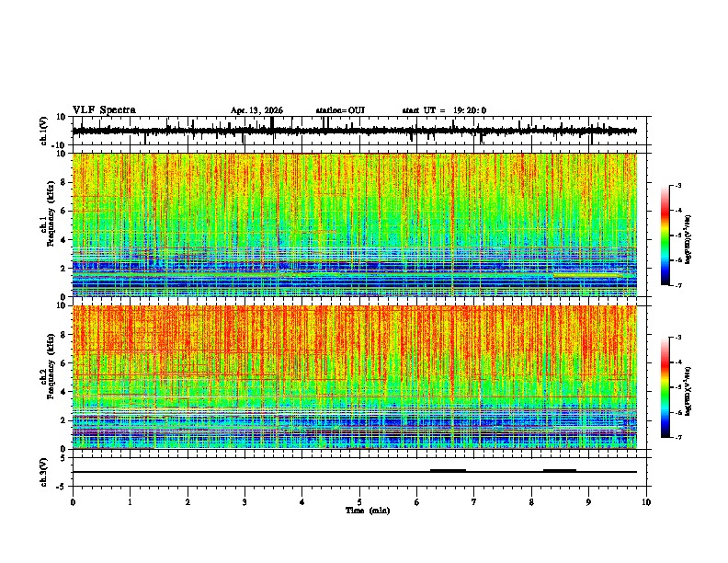
Task: Click the "station=OUJ" header label
Action: [x=340, y=110]
